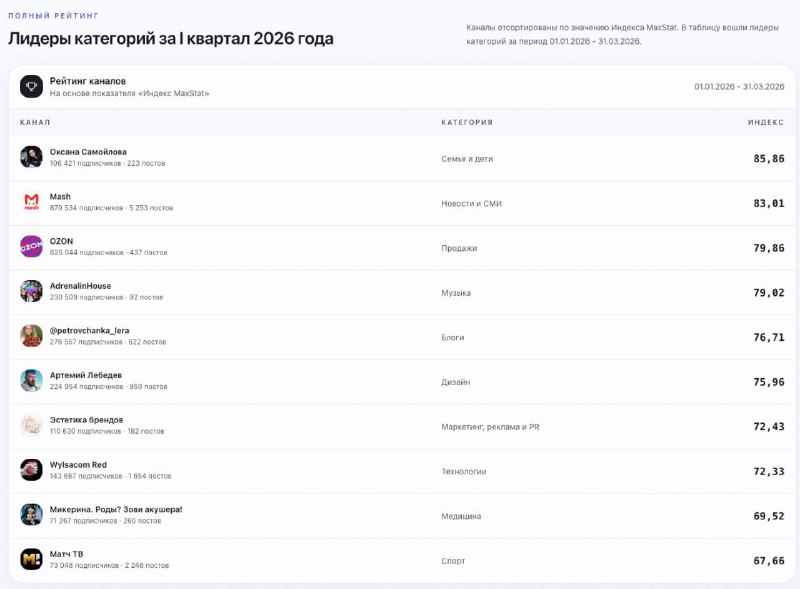This screenshot has height=589, width=800.
Task: Click index value 76,71
Action: [769, 337]
